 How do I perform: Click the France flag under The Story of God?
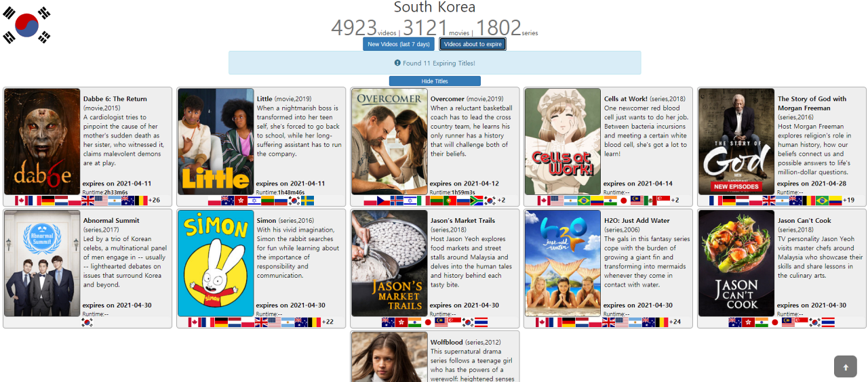coord(715,200)
